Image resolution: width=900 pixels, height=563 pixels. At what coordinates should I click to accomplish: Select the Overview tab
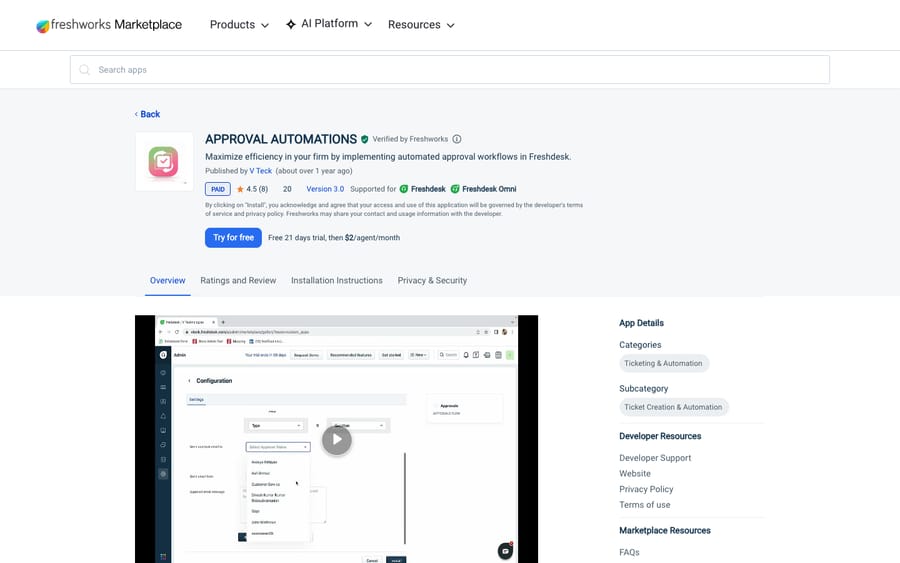point(168,281)
